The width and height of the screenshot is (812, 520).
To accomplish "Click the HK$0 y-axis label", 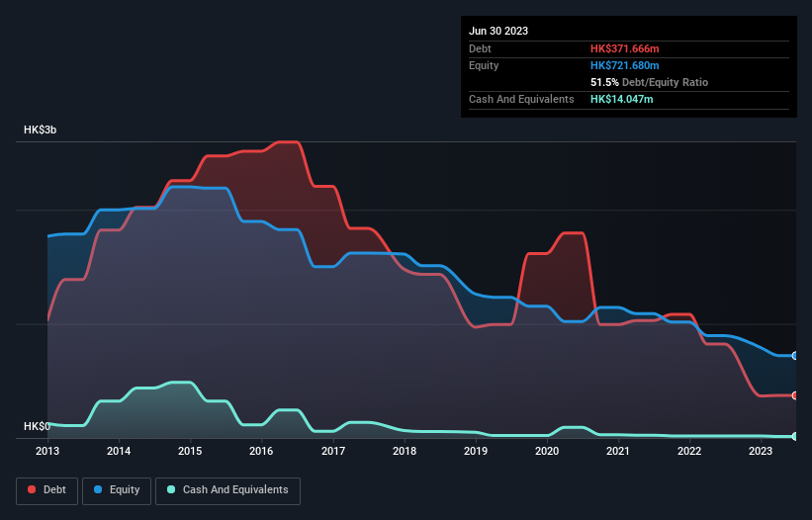I will pos(37,426).
